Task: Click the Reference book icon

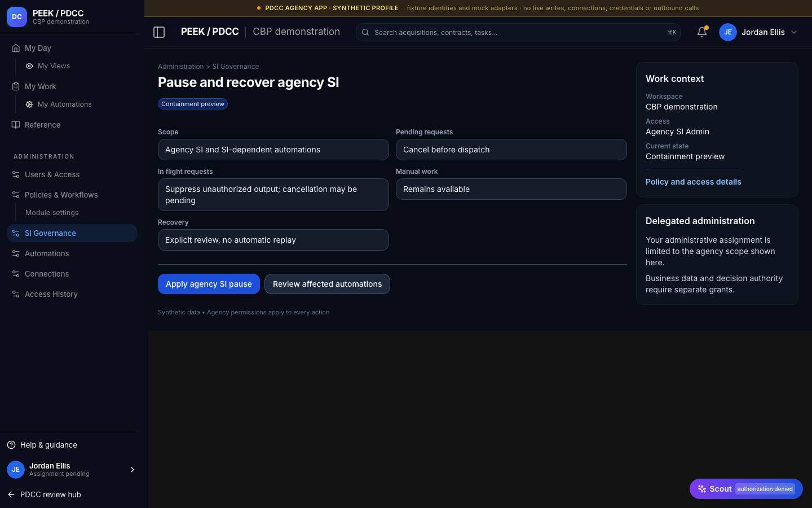Action: tap(16, 125)
